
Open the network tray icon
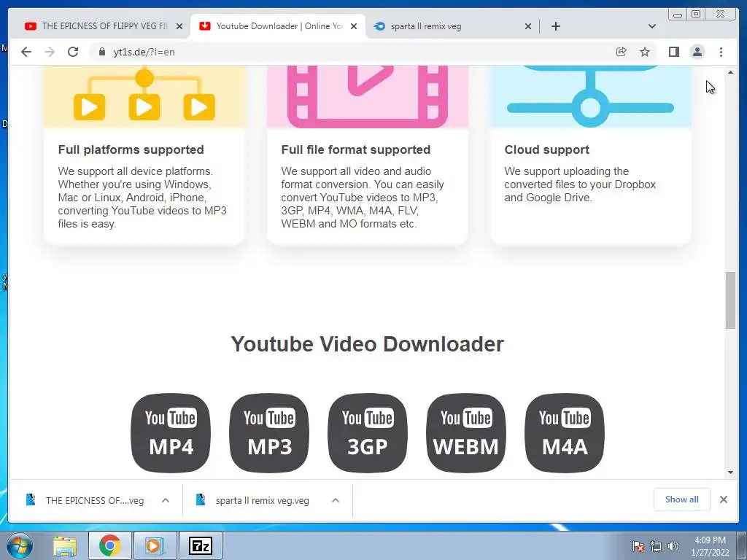(656, 546)
